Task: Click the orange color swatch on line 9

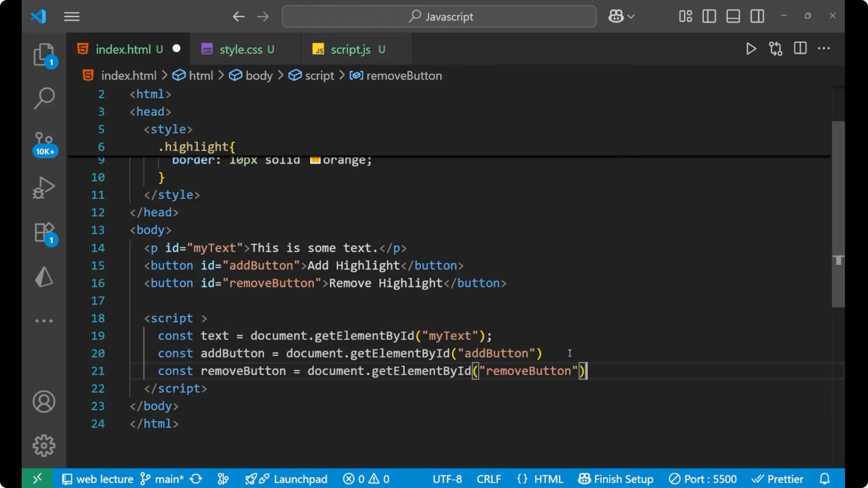Action: point(315,160)
